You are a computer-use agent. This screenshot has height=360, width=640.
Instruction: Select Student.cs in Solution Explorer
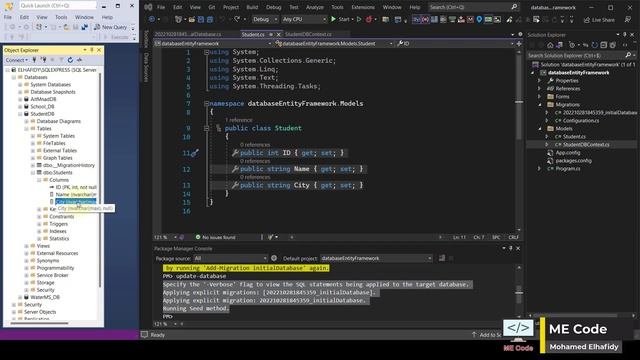[574, 137]
